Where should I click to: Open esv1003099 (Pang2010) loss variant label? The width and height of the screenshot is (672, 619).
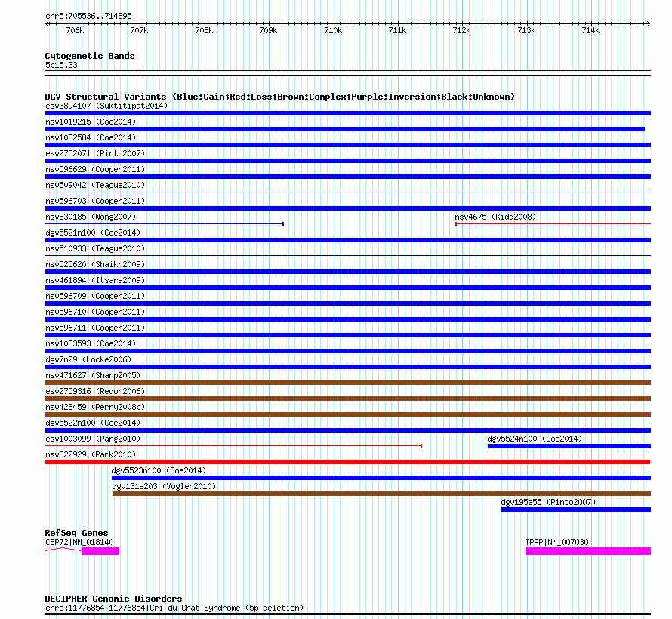pos(93,439)
